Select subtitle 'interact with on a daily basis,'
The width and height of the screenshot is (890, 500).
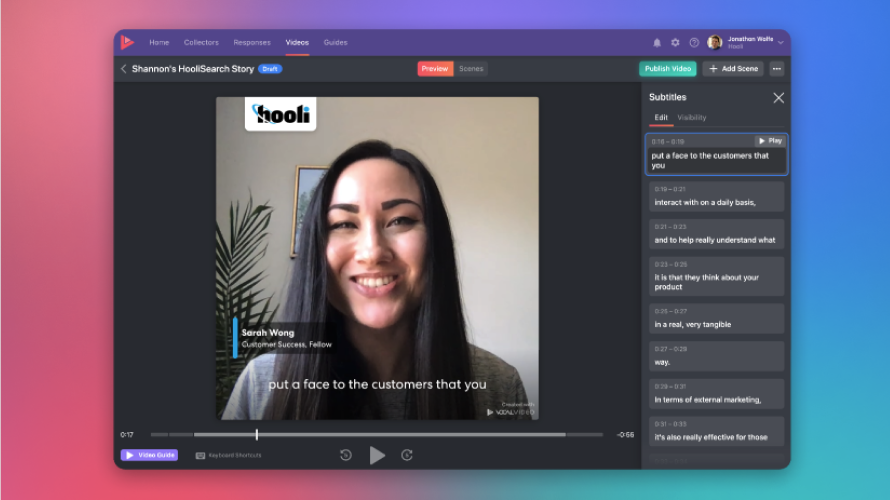pos(716,196)
